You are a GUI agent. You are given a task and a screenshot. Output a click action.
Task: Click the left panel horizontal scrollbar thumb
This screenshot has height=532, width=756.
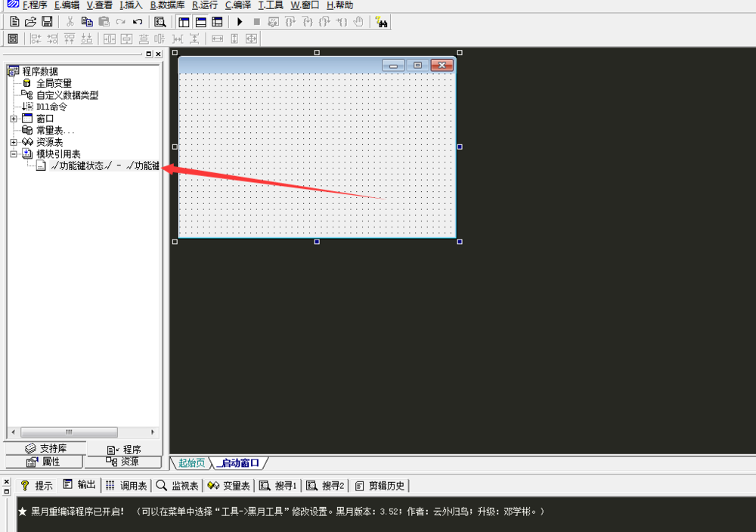pos(68,432)
